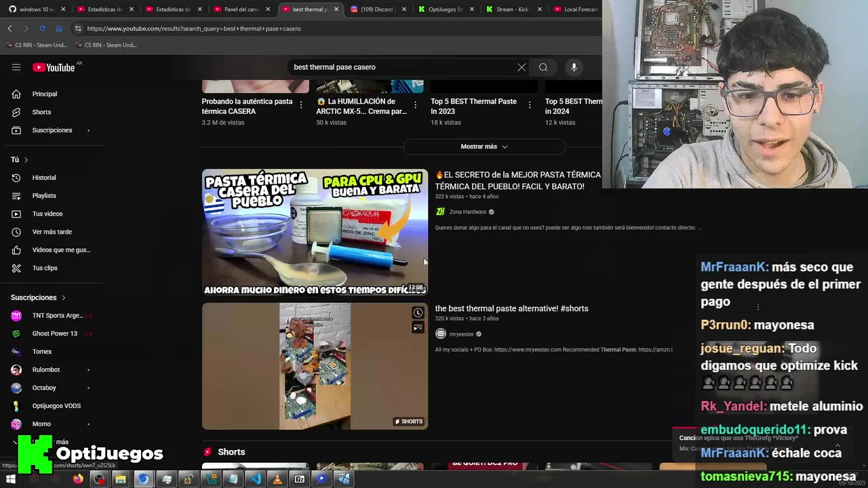This screenshot has height=488, width=868.
Task: Click the EL SECRETO de la MEJOR PASTA title
Action: pos(518,180)
